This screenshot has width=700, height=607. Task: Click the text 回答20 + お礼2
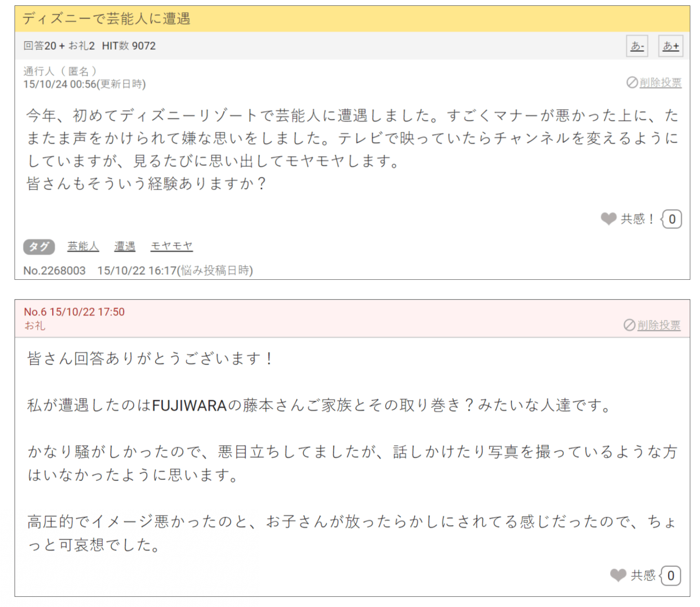(x=59, y=46)
